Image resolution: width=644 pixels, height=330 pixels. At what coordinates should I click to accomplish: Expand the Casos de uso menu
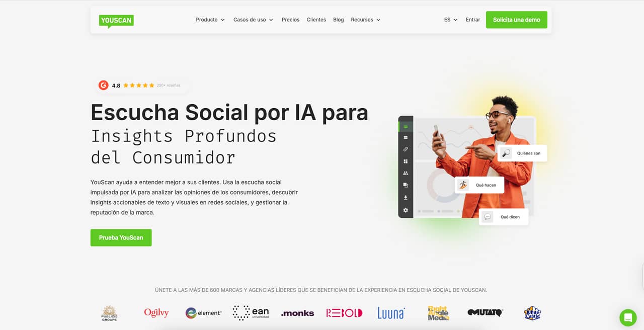(x=253, y=20)
